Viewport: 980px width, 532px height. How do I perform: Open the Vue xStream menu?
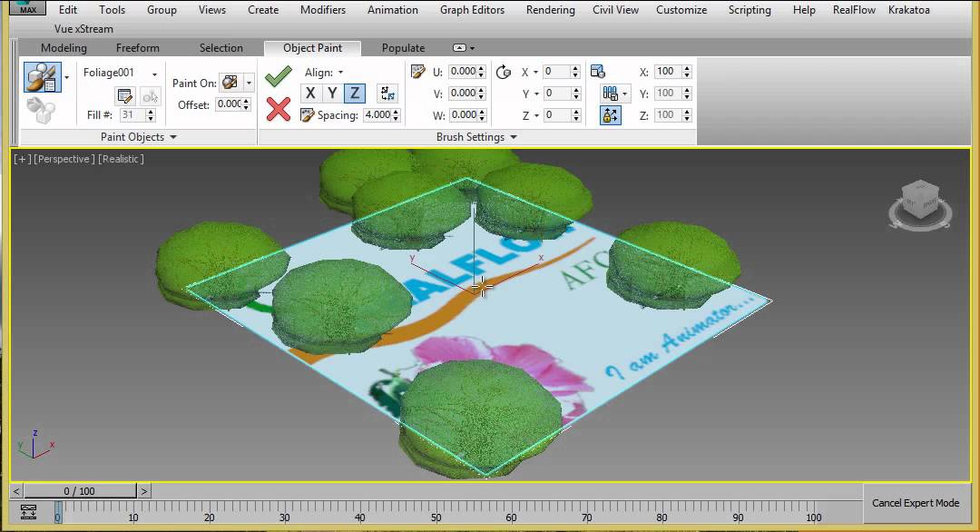point(83,29)
